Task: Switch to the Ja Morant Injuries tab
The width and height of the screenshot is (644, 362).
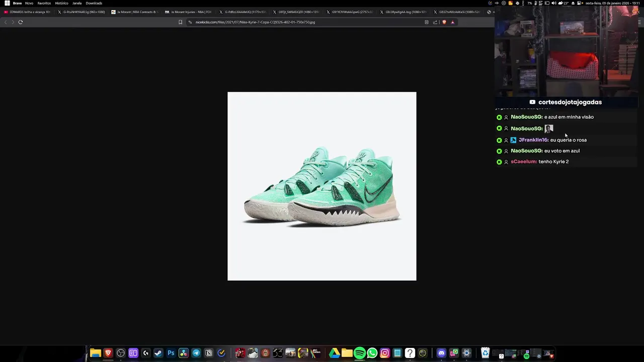Action: [x=189, y=12]
